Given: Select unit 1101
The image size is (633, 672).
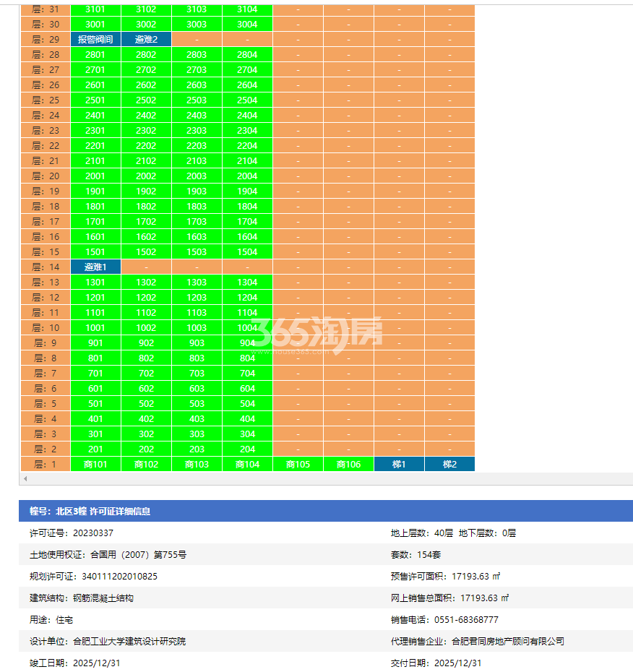Looking at the screenshot, I should click(x=95, y=312).
